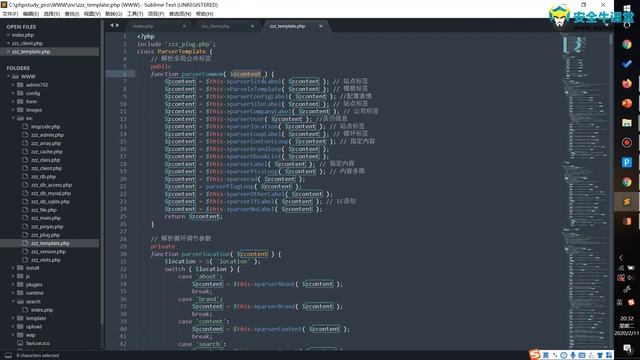Close the index.php editor tab

click(184, 26)
